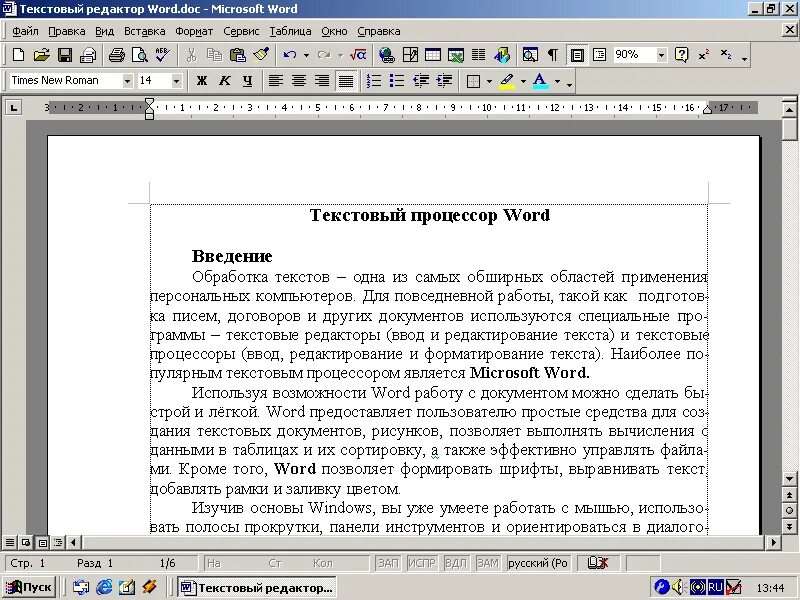Expand highlight color dropdown arrow
Viewport: 800px width, 600px height.
[x=523, y=81]
